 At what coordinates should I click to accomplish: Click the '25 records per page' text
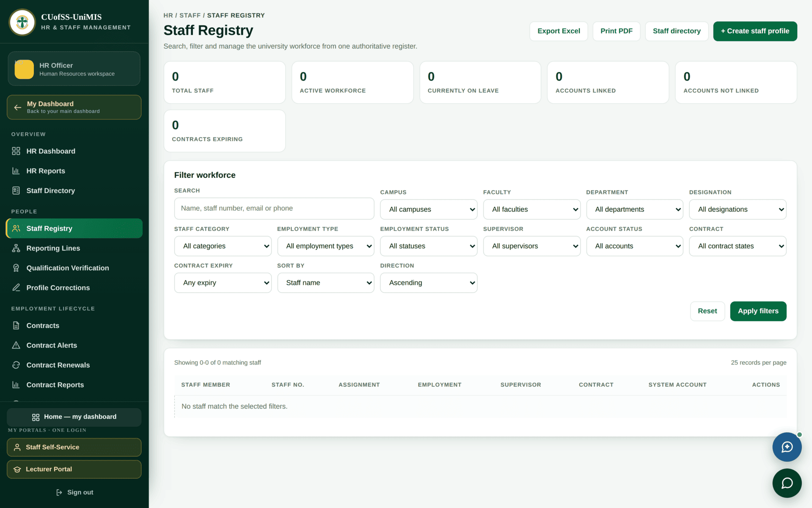[x=758, y=363]
